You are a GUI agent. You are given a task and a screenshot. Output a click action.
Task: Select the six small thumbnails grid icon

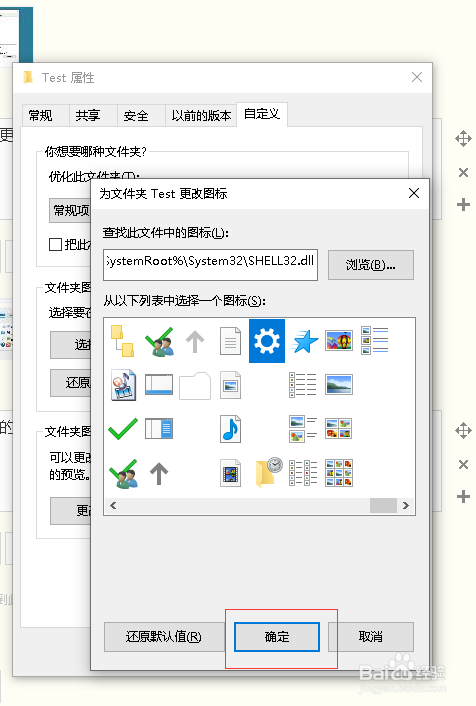(x=339, y=473)
